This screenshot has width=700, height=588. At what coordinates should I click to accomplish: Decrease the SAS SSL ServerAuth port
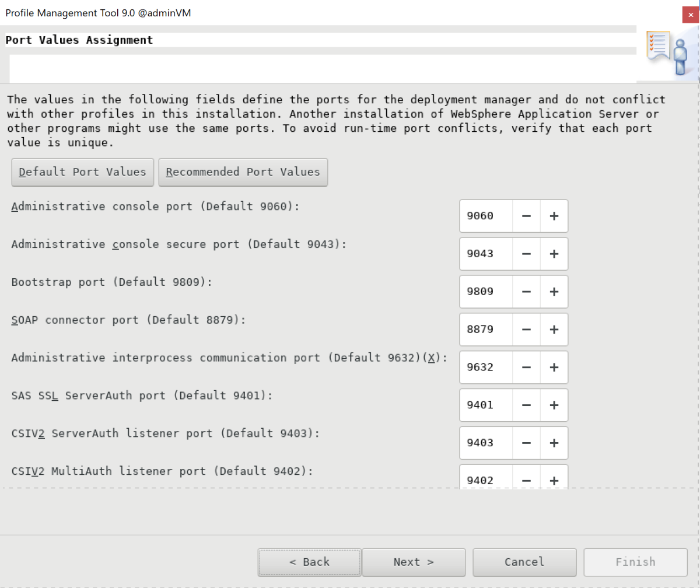526,405
